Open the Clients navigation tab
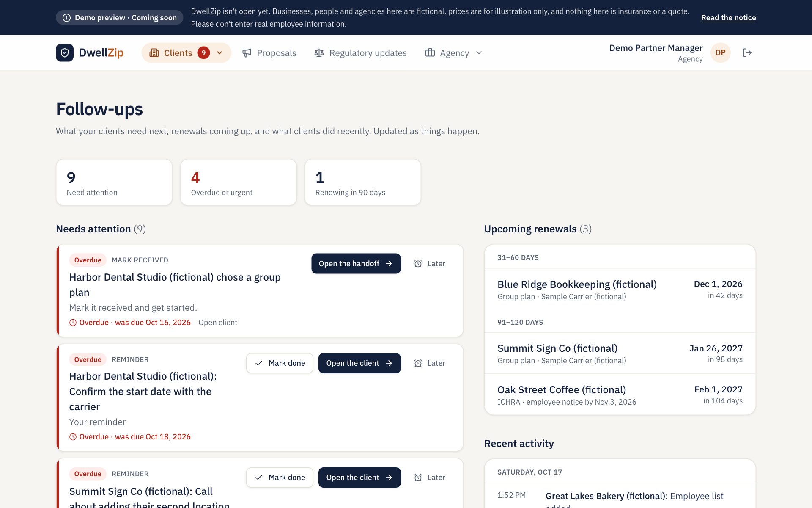Screen dimensions: 812x508 click(x=187, y=53)
